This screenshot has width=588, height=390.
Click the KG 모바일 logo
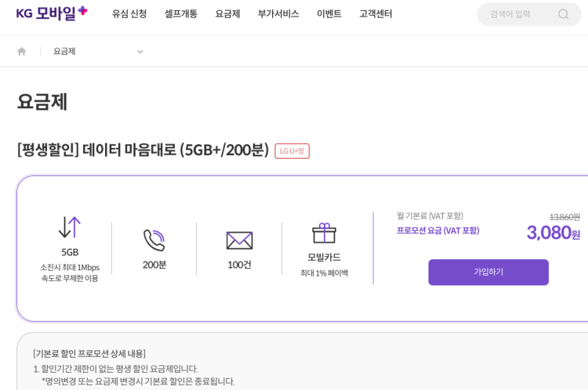(52, 13)
